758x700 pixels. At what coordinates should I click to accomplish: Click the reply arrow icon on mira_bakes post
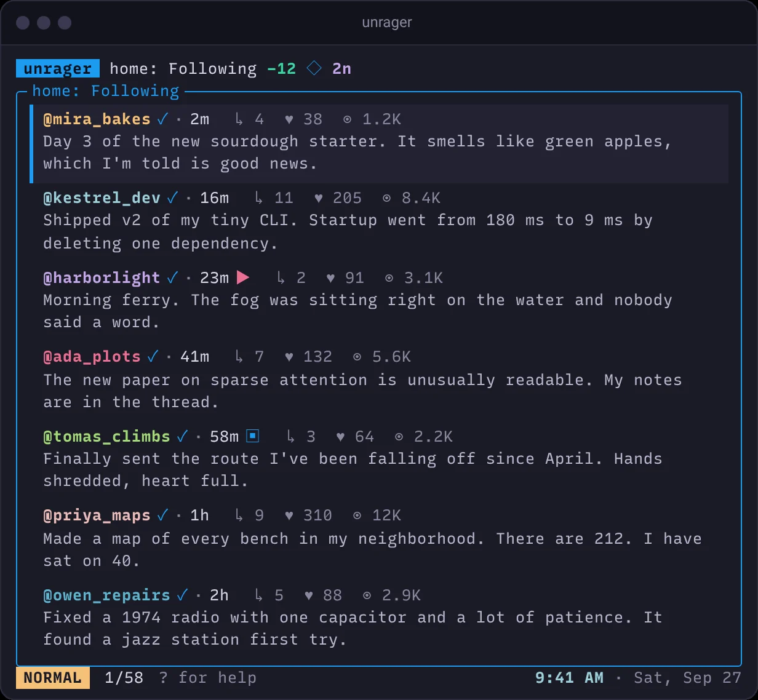(239, 119)
